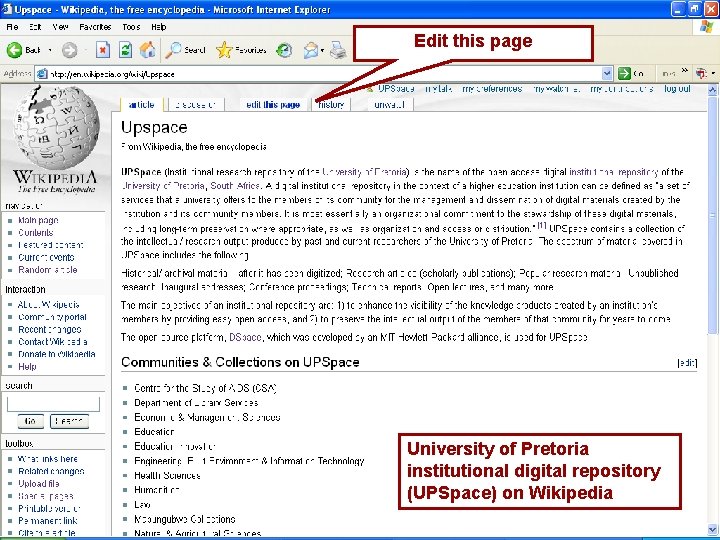Click the vertical scrollbar thumb

713,215
